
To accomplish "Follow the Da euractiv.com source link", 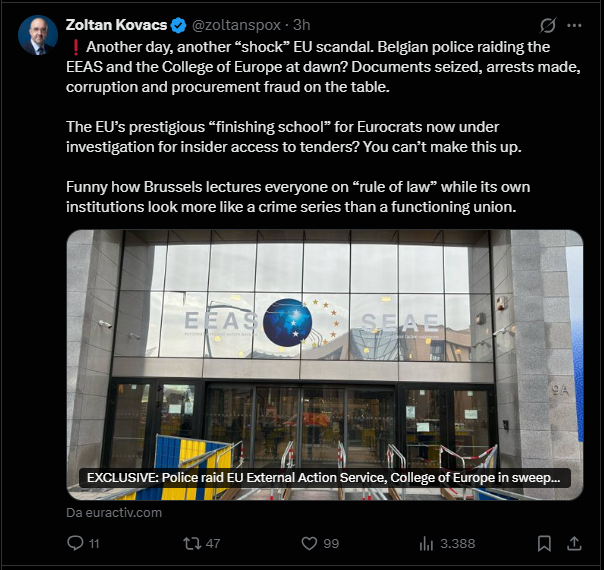I will (114, 513).
